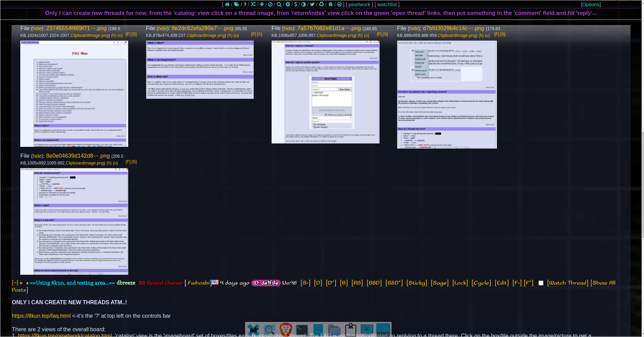Click [Lock] moderation action
The image size is (644, 337).
[460, 283]
